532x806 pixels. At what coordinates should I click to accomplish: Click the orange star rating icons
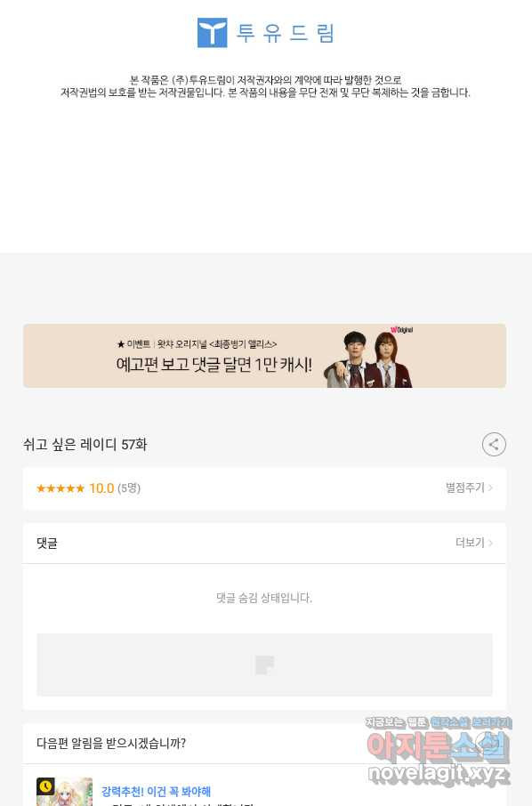click(x=60, y=488)
